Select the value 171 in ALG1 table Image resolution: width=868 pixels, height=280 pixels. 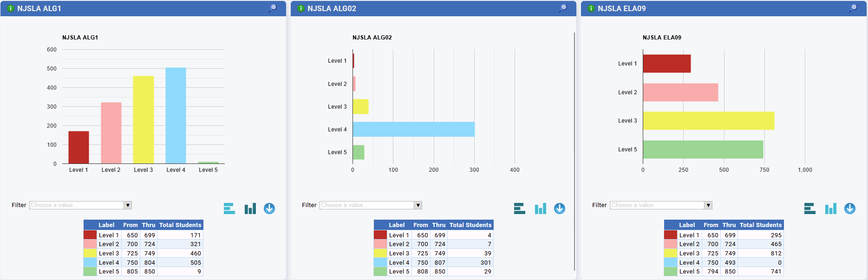[x=196, y=235]
